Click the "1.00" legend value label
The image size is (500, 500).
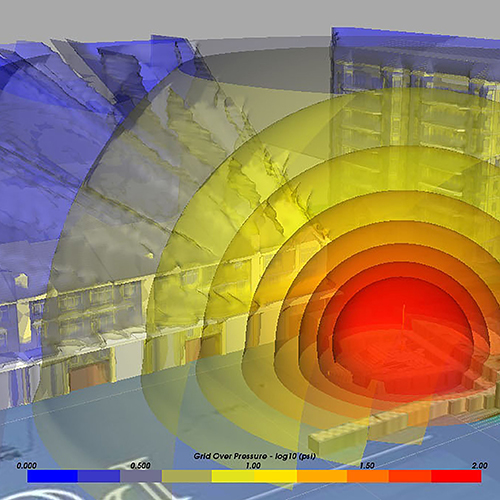[x=253, y=465]
